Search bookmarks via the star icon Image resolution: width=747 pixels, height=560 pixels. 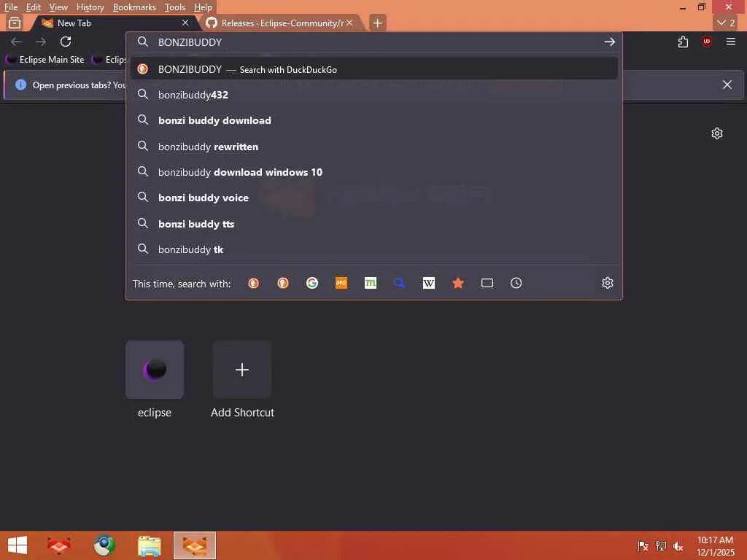458,284
